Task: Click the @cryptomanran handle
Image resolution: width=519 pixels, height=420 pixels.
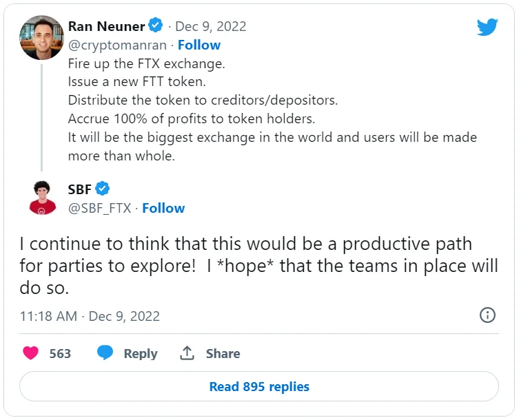Action: coord(116,45)
